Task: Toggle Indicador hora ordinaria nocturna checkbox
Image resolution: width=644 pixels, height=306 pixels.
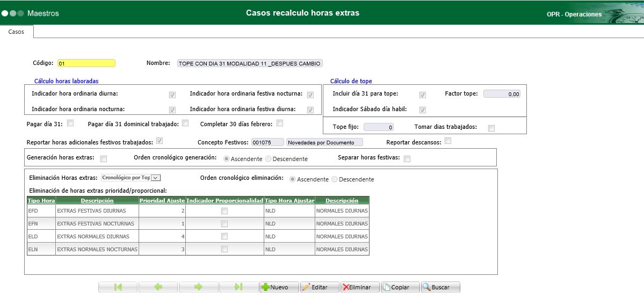Action: pos(172,110)
